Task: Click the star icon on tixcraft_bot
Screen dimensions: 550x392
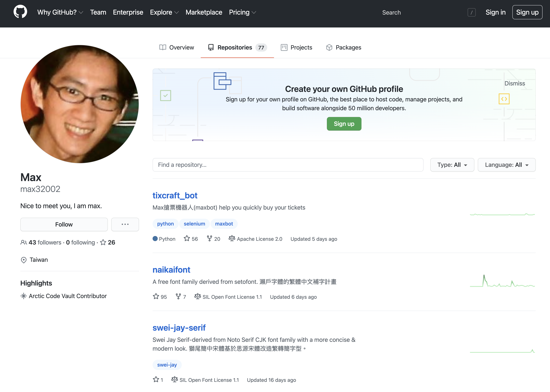Action: click(187, 239)
